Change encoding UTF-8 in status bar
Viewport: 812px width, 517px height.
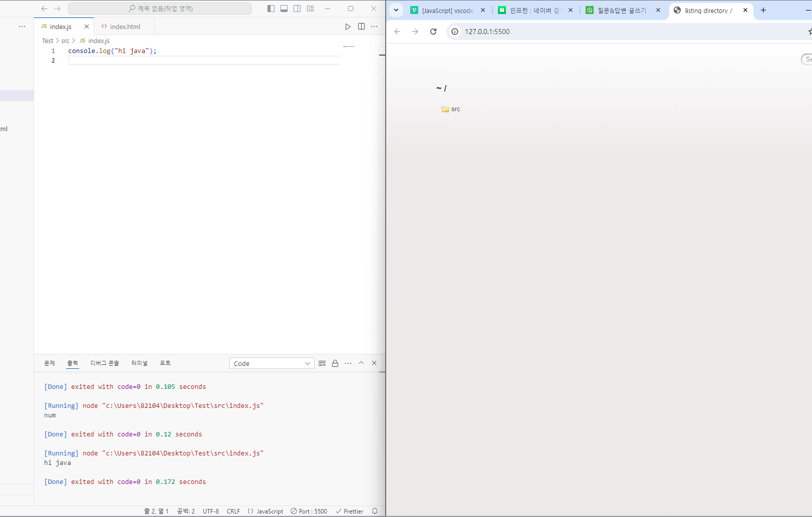pos(211,511)
